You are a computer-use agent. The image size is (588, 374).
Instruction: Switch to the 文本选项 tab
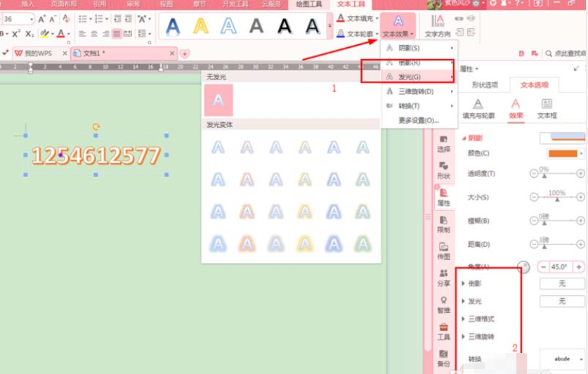[535, 85]
